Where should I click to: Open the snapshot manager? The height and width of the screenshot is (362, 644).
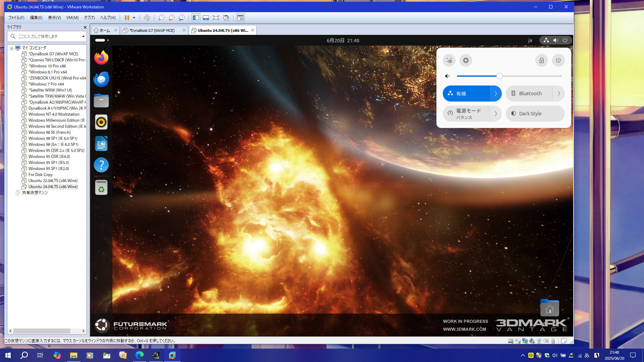[181, 18]
